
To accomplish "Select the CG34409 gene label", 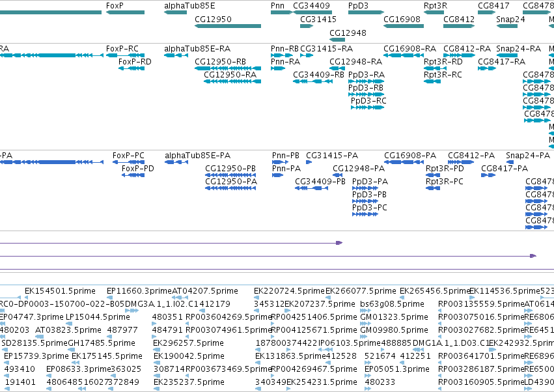I will tap(311, 6).
